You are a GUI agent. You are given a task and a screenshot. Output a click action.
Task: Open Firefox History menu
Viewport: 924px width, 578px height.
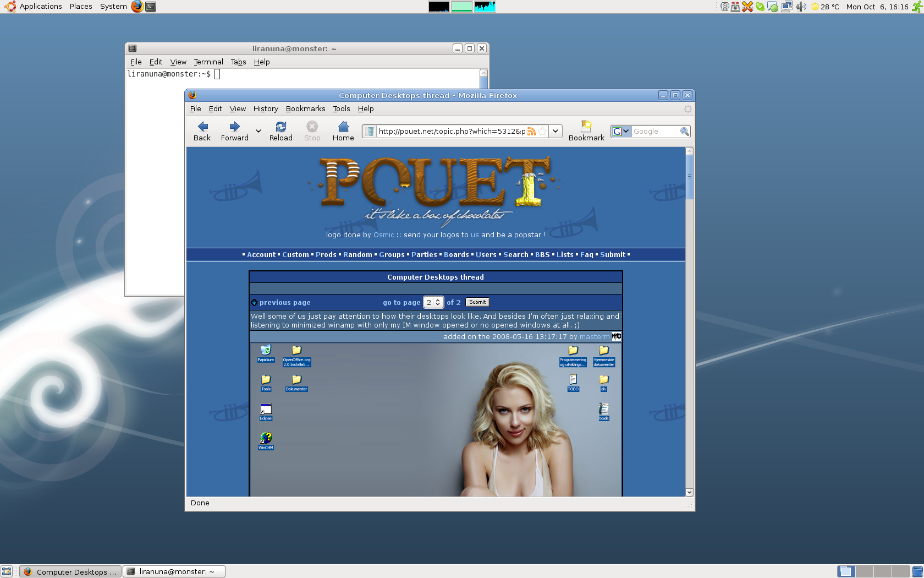click(266, 108)
